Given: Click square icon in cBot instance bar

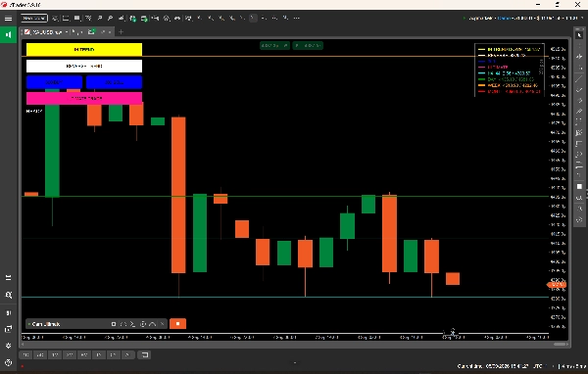Looking at the screenshot, I should [x=114, y=324].
